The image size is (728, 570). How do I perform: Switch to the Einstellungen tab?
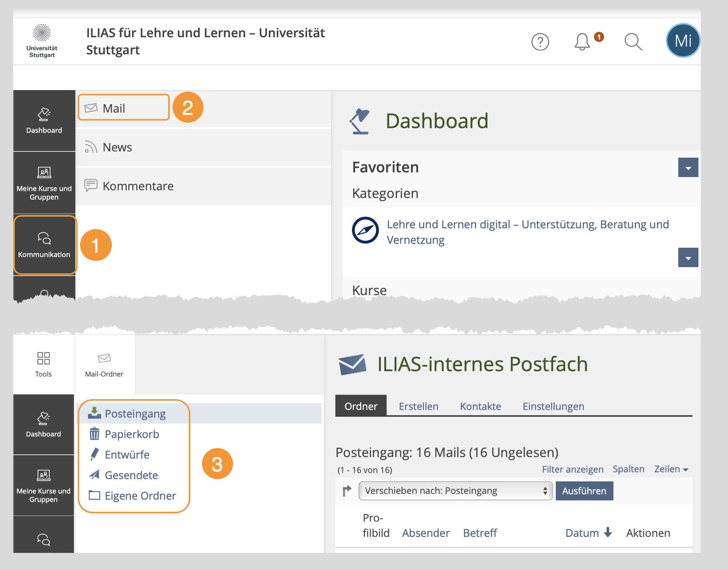[x=553, y=406]
